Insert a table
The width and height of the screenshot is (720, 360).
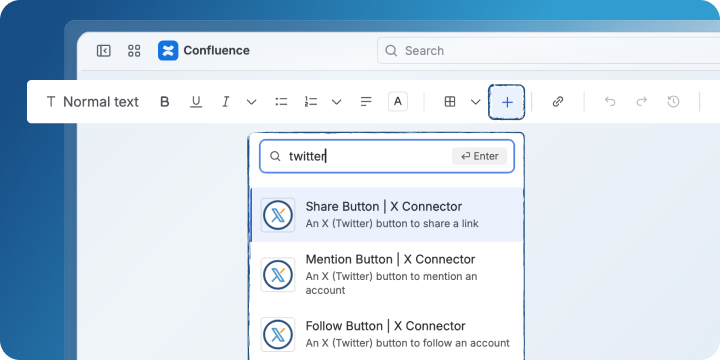point(450,102)
